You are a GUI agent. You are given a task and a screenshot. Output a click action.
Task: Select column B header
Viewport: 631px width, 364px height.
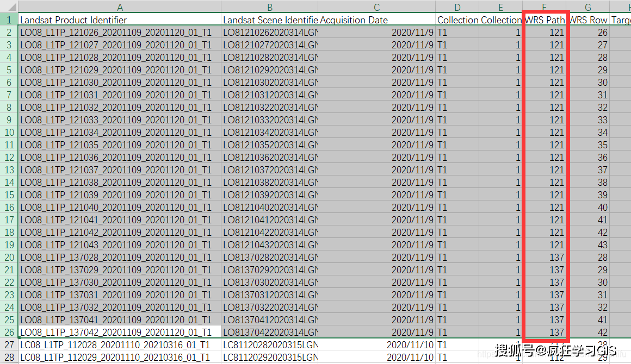click(269, 7)
